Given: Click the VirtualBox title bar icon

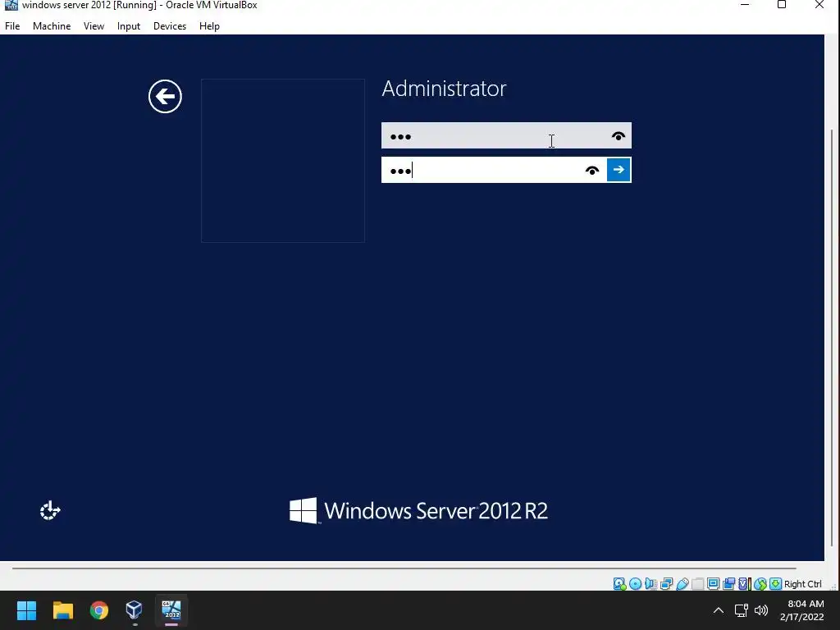Looking at the screenshot, I should tap(11, 5).
